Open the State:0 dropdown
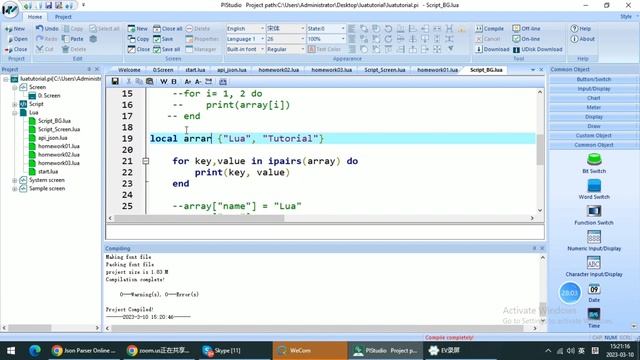This screenshot has height=360, width=640. tap(326, 29)
